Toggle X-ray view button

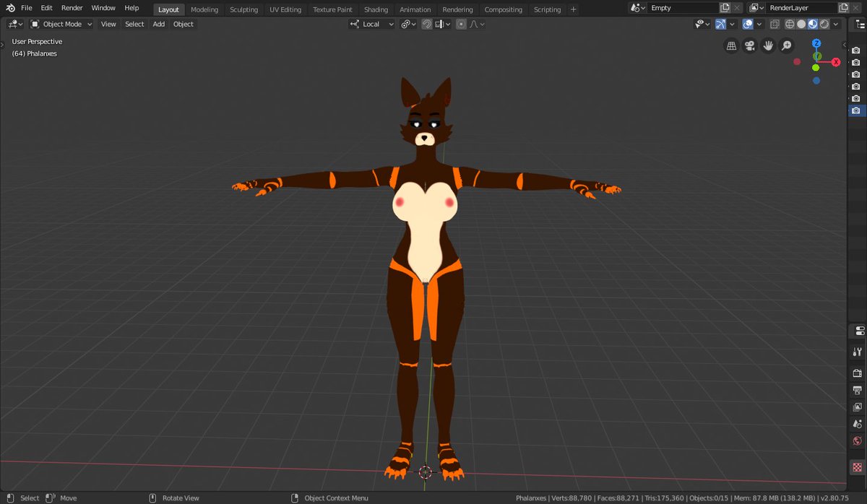pyautogui.click(x=775, y=24)
